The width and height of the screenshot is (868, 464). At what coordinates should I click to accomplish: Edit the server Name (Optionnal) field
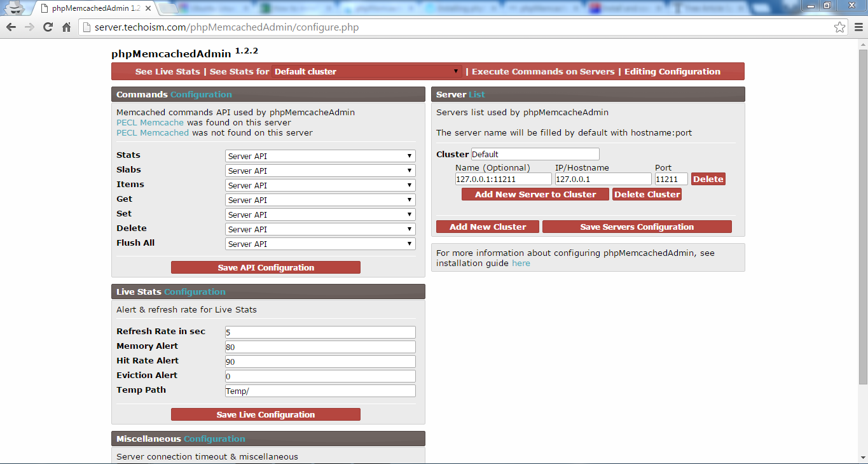(x=504, y=179)
